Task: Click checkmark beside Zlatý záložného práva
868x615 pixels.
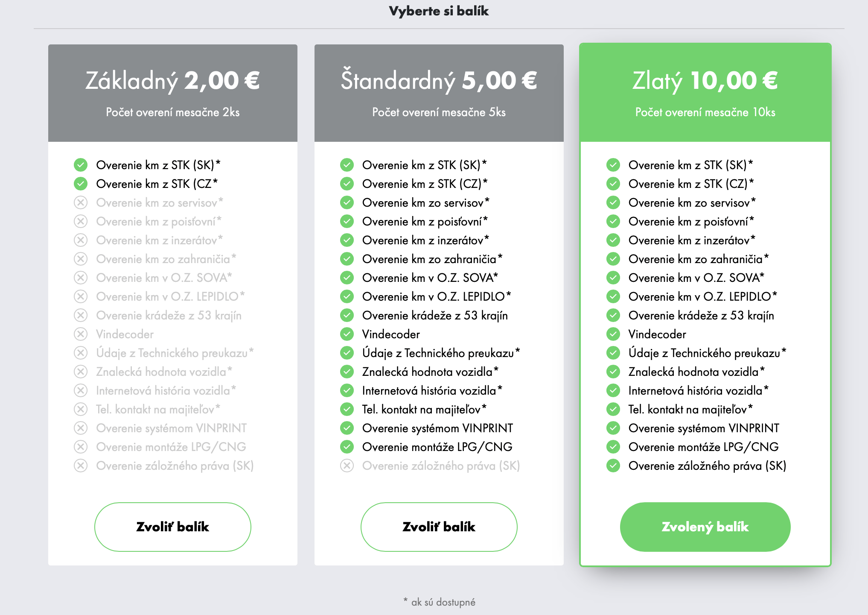Action: [613, 466]
